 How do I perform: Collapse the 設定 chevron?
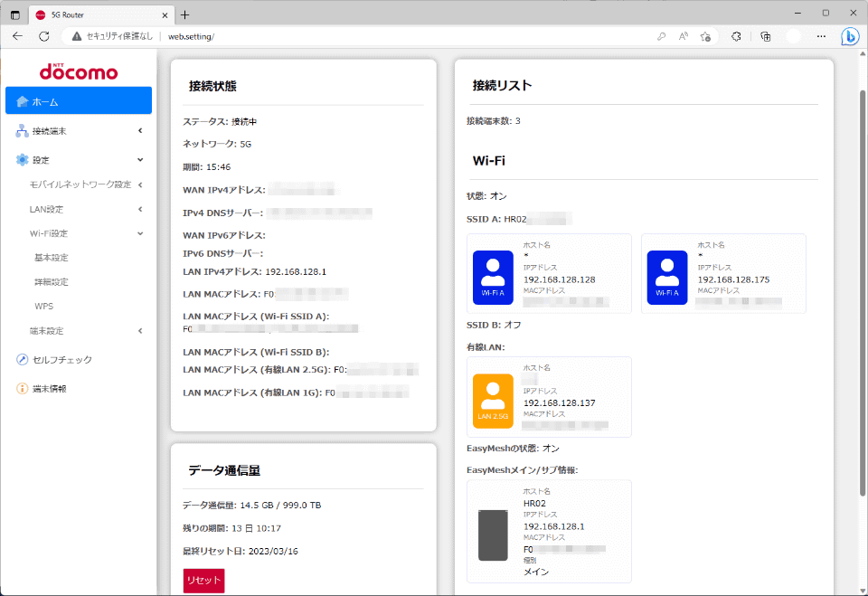point(140,159)
